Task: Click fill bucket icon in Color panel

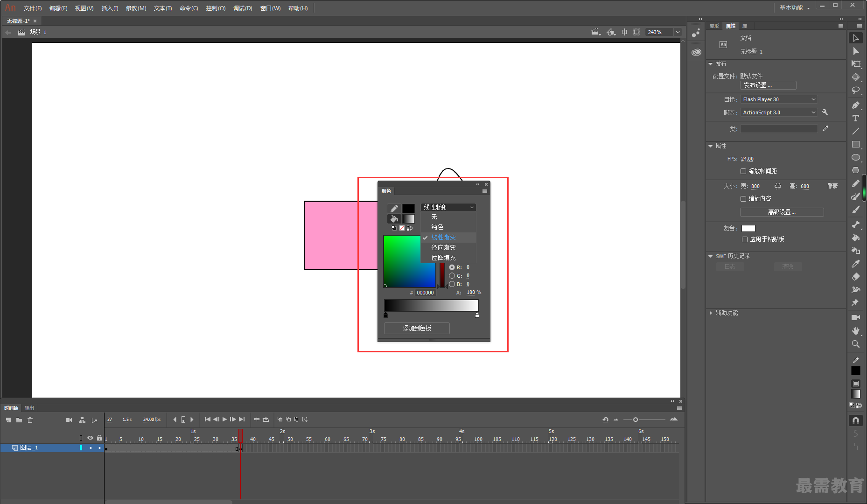Action: tap(394, 218)
